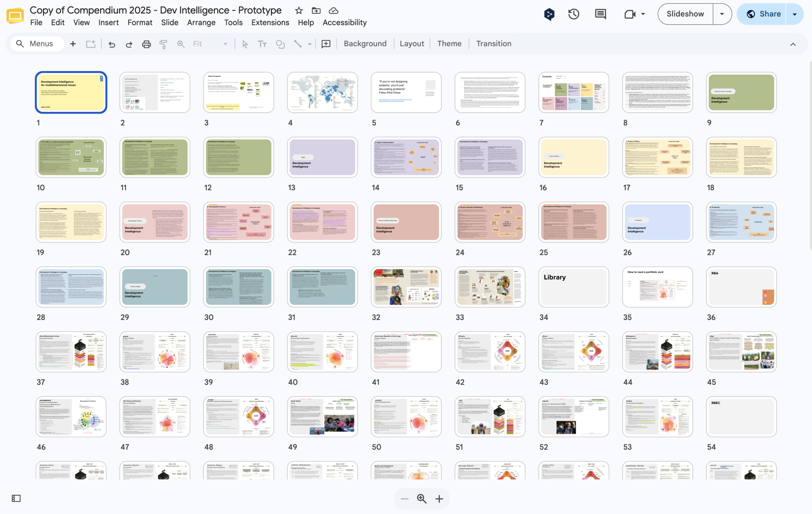Open the Slideshow options dropdown arrow

click(722, 14)
